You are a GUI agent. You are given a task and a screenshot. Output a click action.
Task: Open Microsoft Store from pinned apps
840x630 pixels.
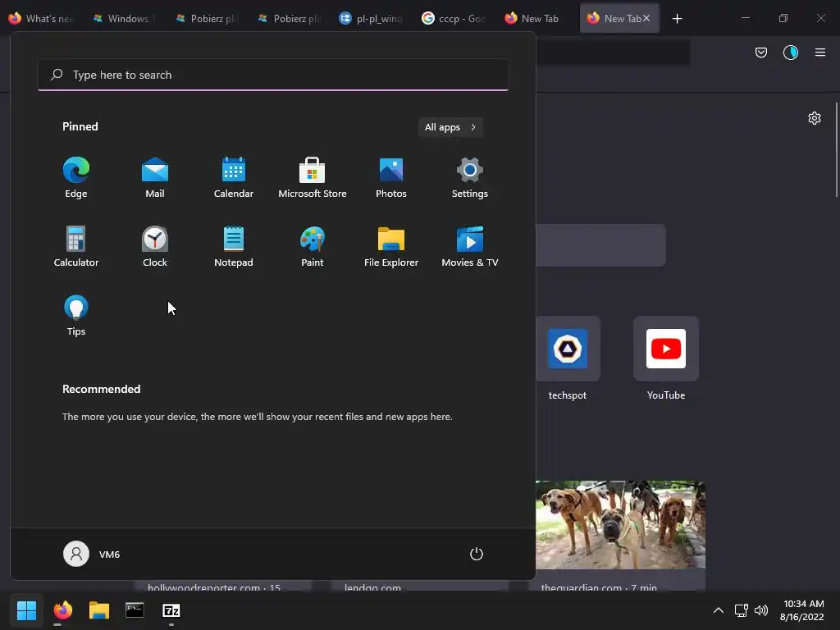click(x=313, y=178)
